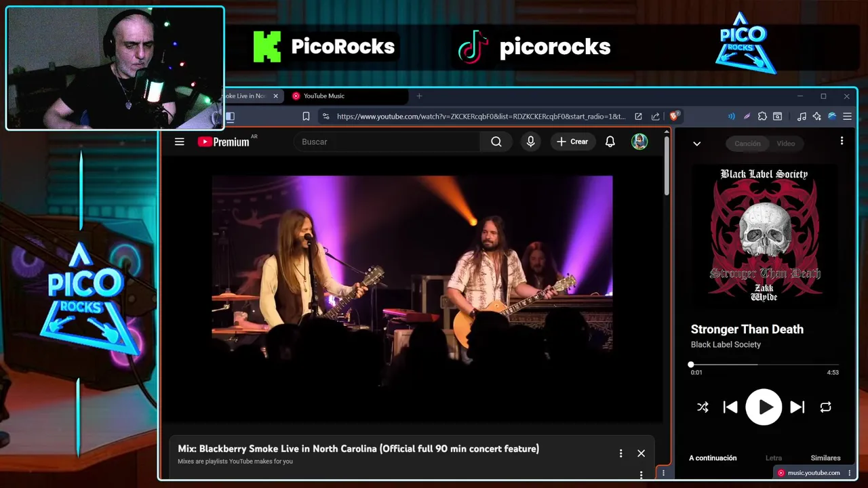This screenshot has width=868, height=488.
Task: Open site settings icon in address bar
Action: click(325, 117)
